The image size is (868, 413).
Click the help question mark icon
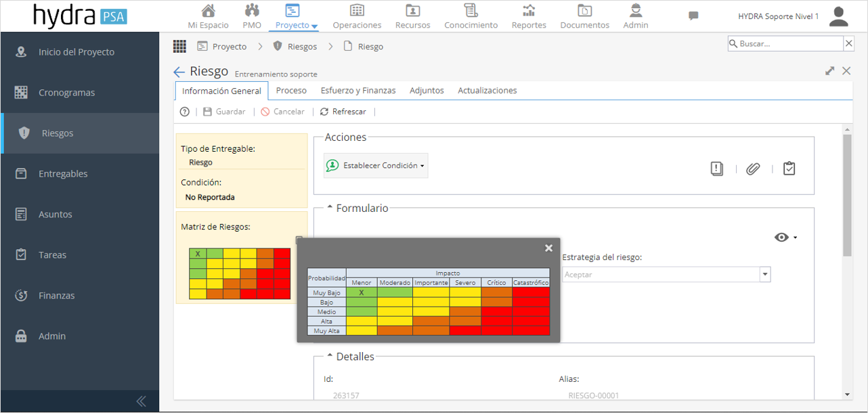[184, 112]
